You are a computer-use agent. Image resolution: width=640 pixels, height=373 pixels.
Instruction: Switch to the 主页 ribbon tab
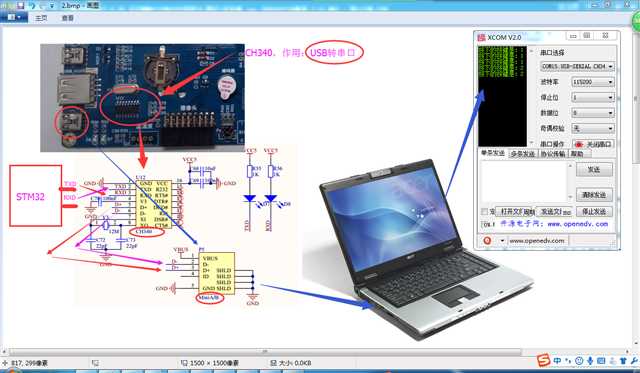[41, 18]
